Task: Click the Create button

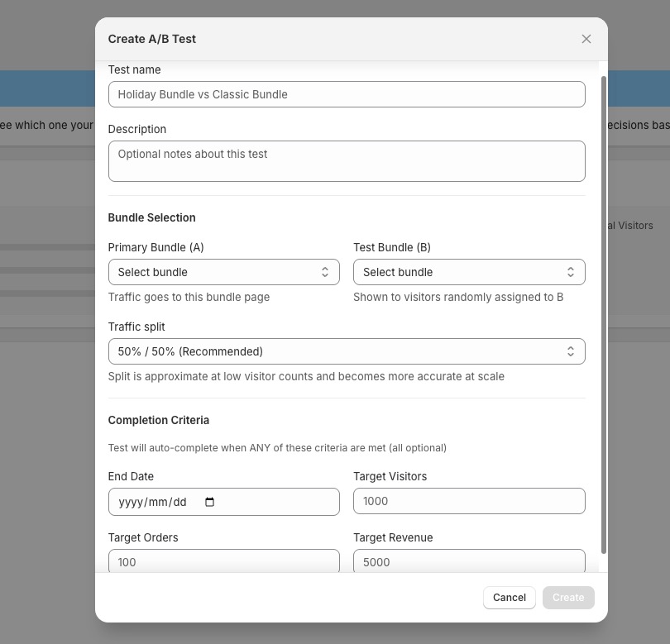Action: pyautogui.click(x=568, y=598)
